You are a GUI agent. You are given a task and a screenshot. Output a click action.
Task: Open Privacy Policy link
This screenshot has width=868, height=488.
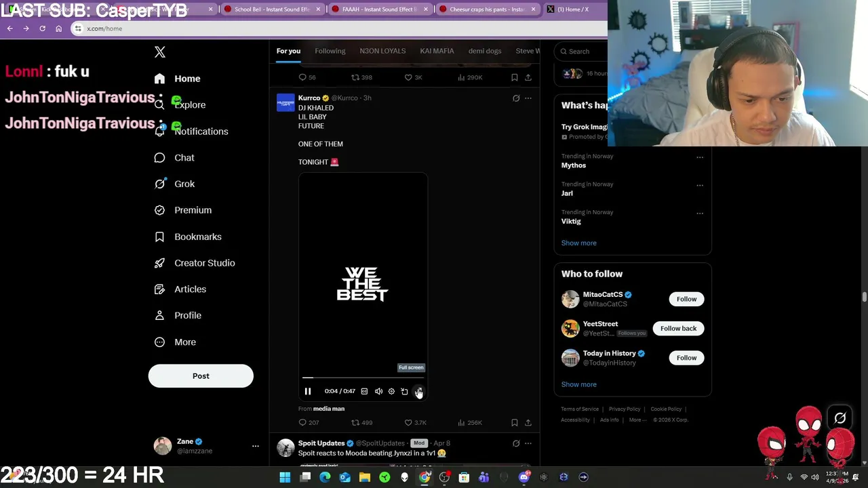coord(625,409)
